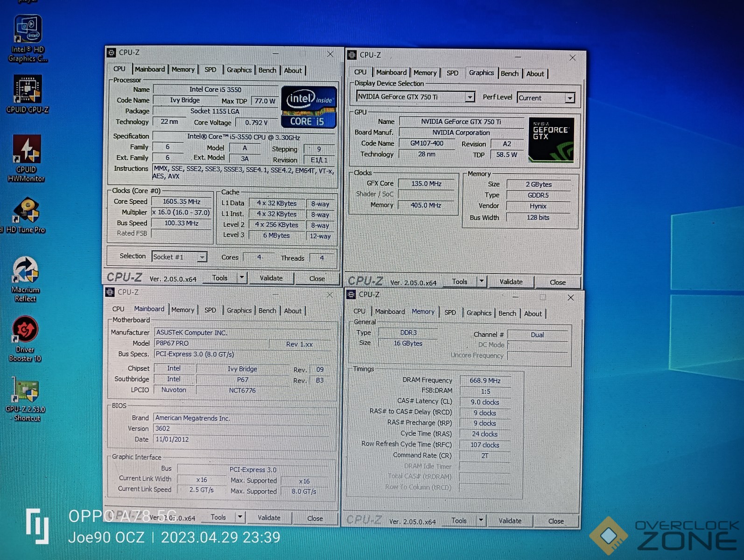Click Max TDP value 77.0 W
Image resolution: width=744 pixels, height=560 pixels.
(x=265, y=101)
